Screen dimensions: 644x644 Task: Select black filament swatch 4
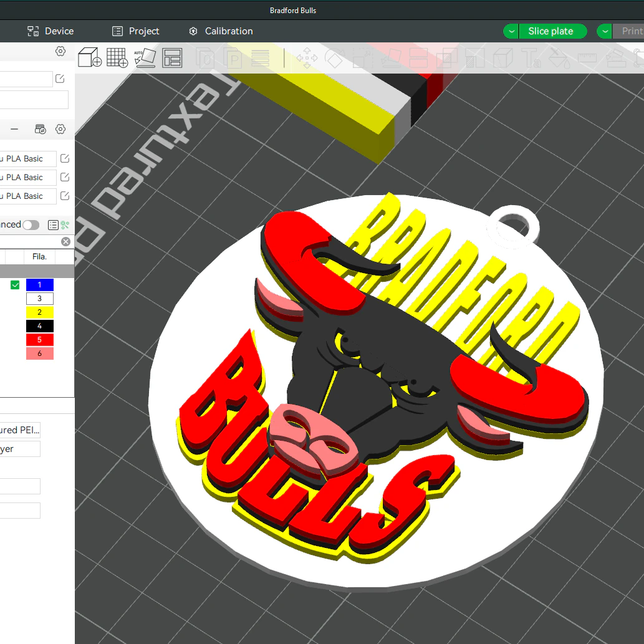click(40, 325)
